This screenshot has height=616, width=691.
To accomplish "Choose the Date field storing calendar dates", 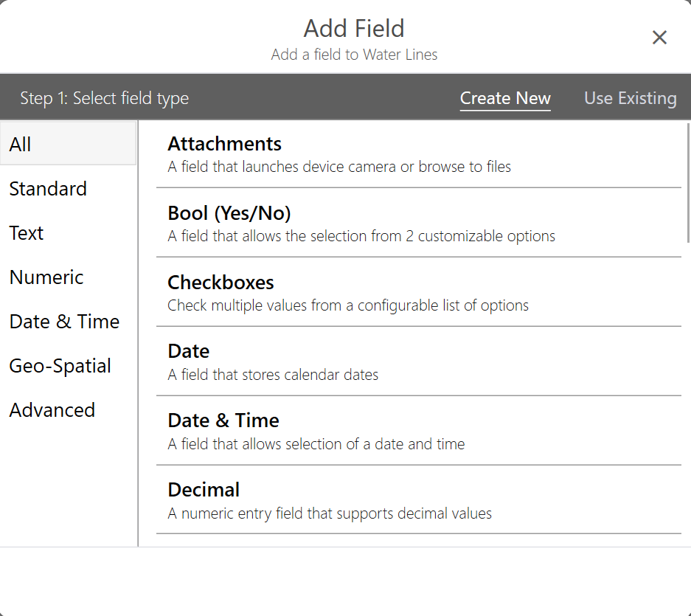I will click(x=418, y=361).
